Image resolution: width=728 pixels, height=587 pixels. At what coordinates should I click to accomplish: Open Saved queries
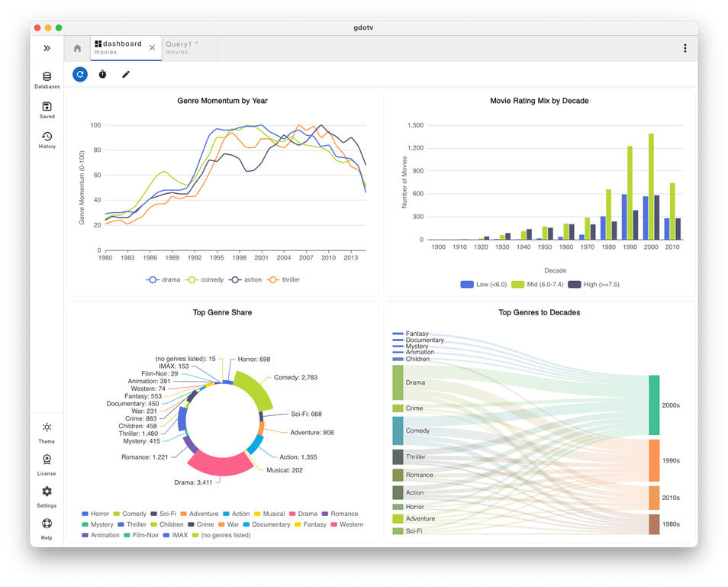click(x=47, y=110)
